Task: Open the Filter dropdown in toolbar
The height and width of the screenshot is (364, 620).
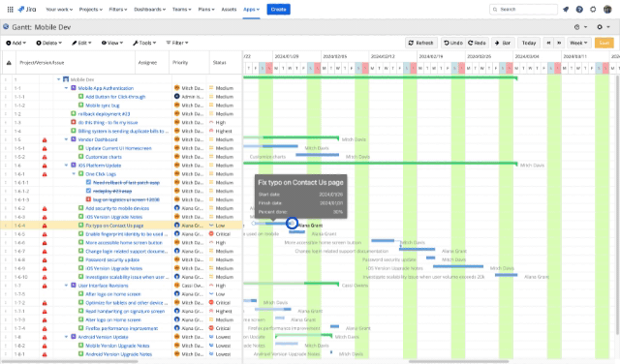Action: [177, 43]
